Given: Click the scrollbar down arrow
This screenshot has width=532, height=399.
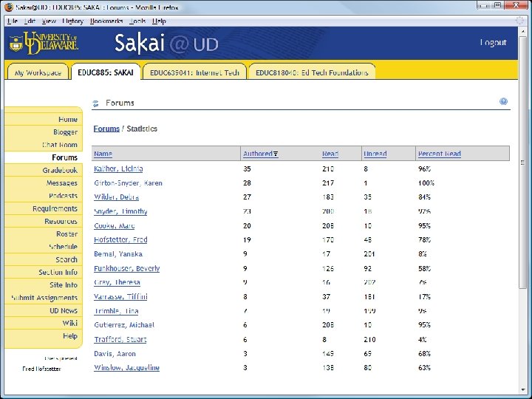Looking at the screenshot, I should click(x=522, y=389).
